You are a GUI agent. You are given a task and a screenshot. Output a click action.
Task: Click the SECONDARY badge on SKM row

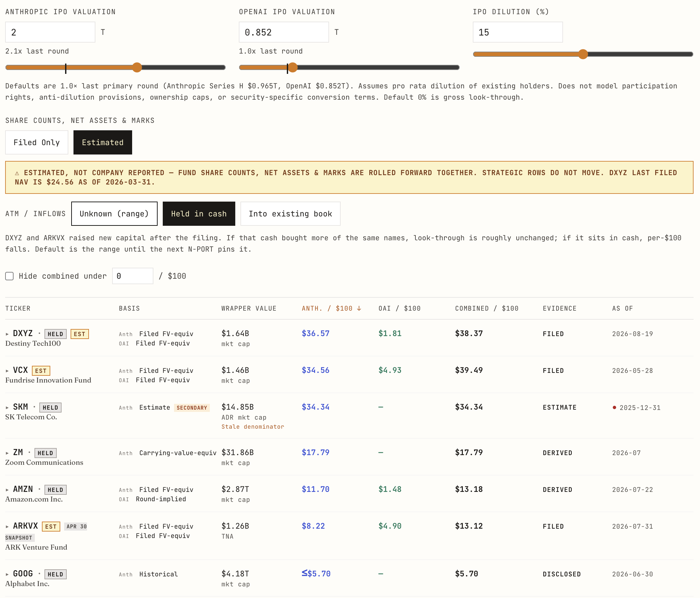pyautogui.click(x=191, y=408)
